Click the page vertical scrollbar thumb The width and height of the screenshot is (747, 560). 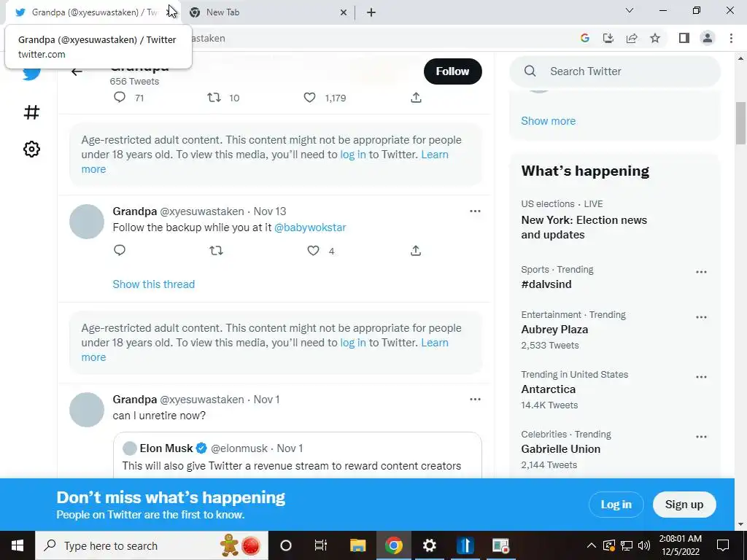click(x=740, y=122)
